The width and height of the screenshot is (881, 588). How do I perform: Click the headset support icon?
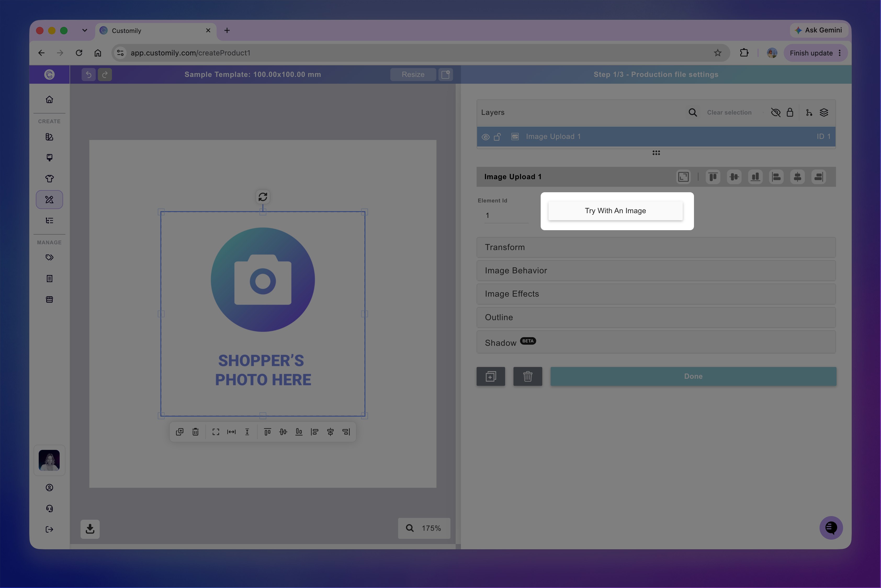(49, 508)
